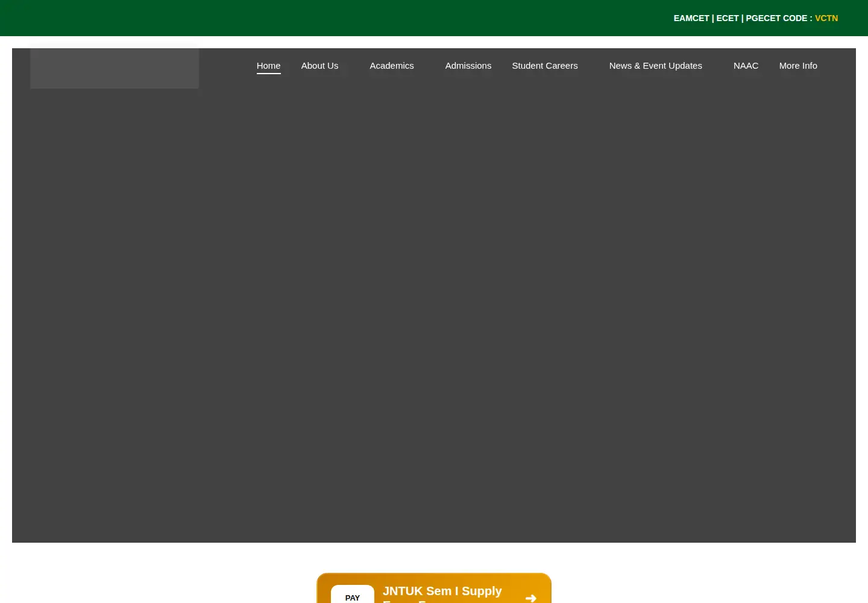The width and height of the screenshot is (868, 603).
Task: Open News & Event Updates menu
Action: click(x=656, y=66)
